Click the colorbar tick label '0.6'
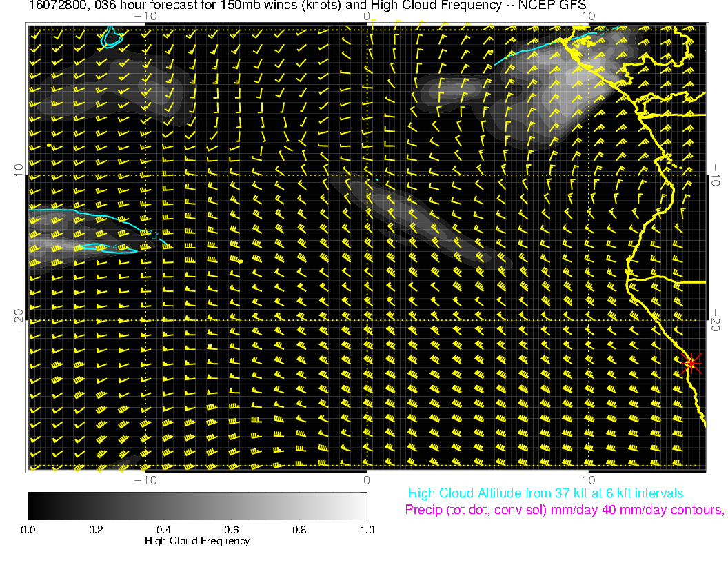This screenshot has height=563, width=728. point(231,530)
